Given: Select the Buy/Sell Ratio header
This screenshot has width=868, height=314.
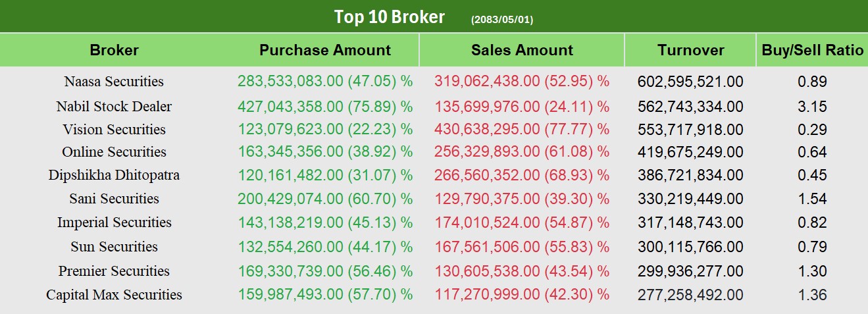Looking at the screenshot, I should coord(813,50).
